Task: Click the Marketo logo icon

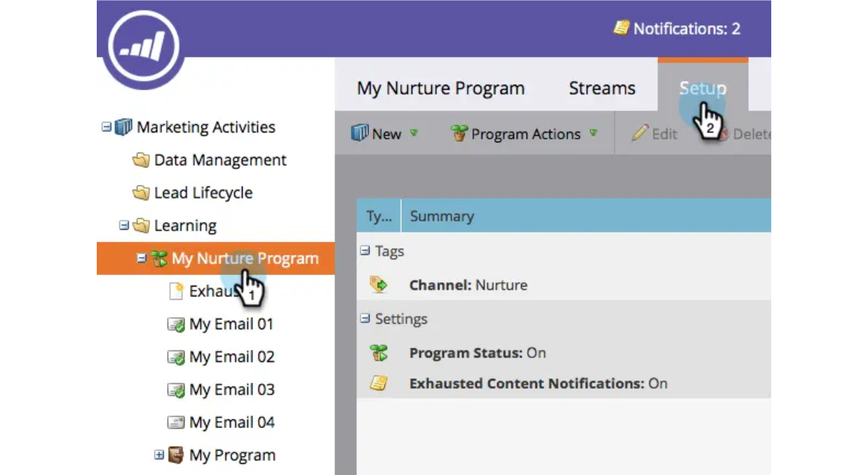Action: coord(144,46)
